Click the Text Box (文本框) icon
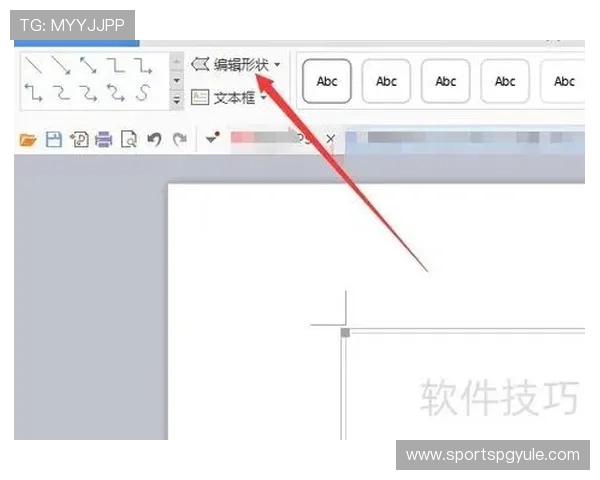Viewport: 600px width, 480px height. pos(200,97)
